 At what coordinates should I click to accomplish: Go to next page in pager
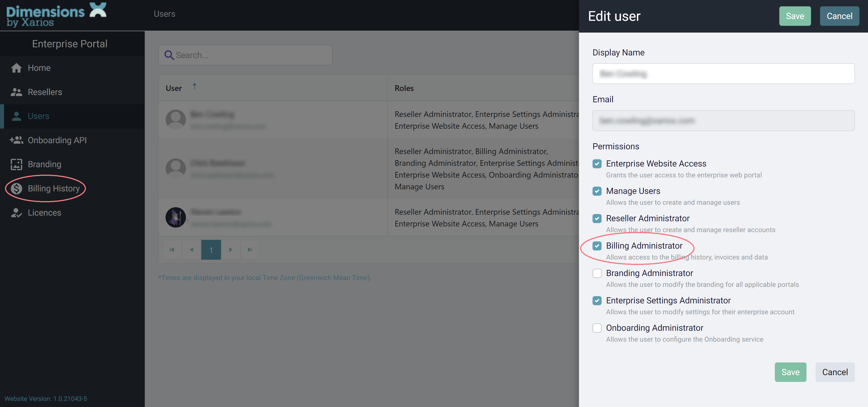231,250
